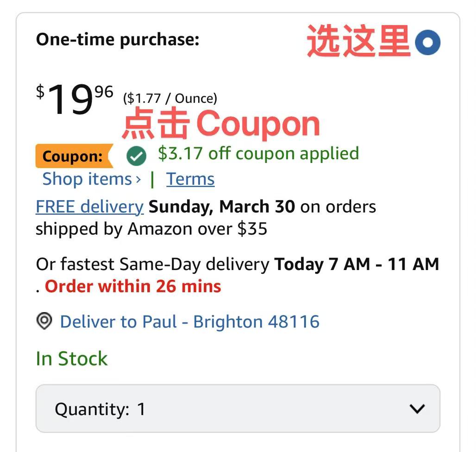Open the Quantity dropdown
Viewport: 476px width, 452px height.
238,408
